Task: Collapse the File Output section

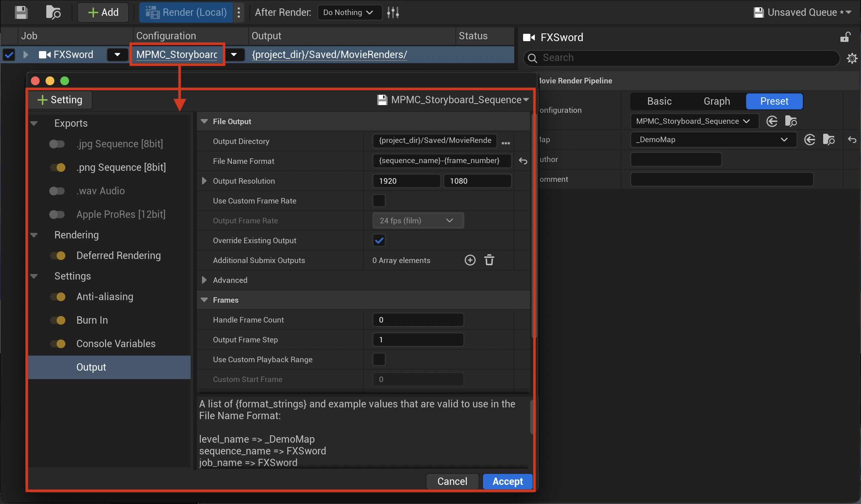Action: (x=204, y=121)
